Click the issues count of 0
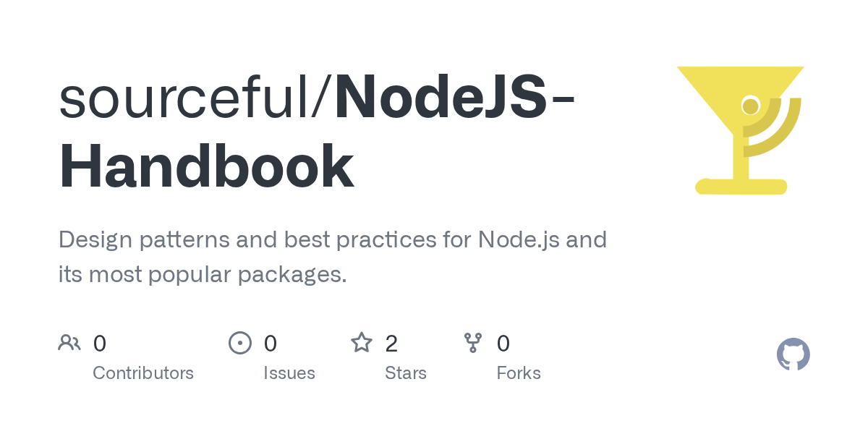Image resolution: width=868 pixels, height=434 pixels. pos(271,343)
